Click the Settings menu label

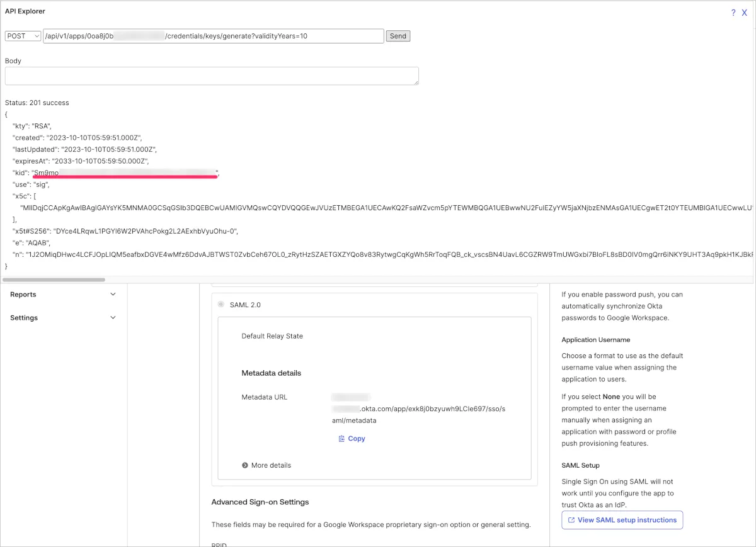point(24,318)
